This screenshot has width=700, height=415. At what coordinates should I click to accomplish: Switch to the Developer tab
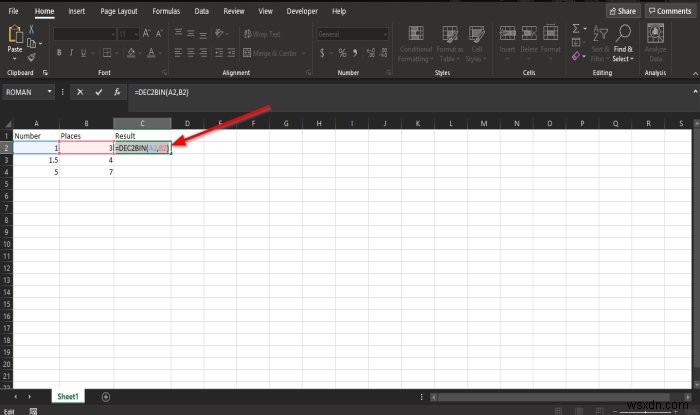pyautogui.click(x=302, y=11)
